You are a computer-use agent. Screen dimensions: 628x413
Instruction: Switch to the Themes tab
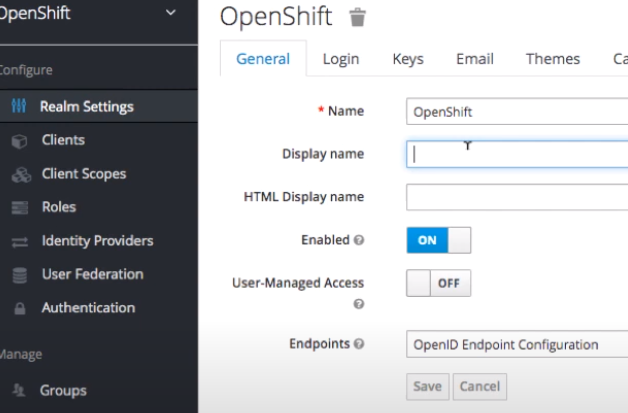coord(553,59)
